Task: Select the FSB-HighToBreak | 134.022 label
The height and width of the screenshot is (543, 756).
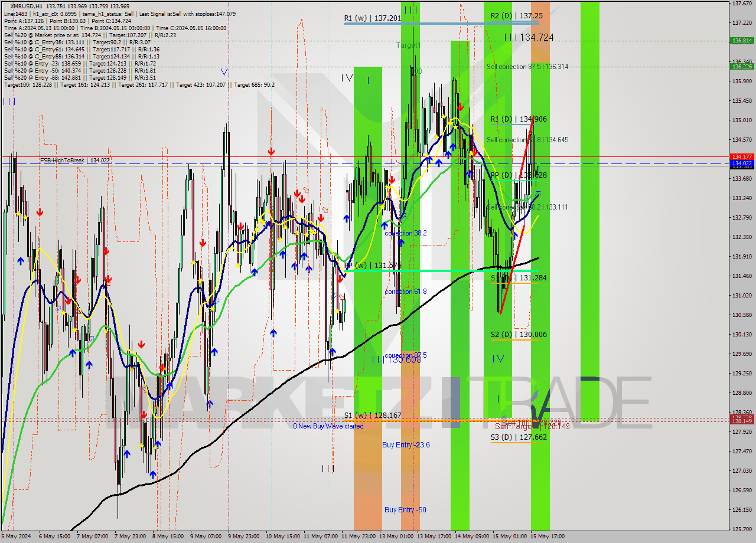Action: tap(74, 160)
